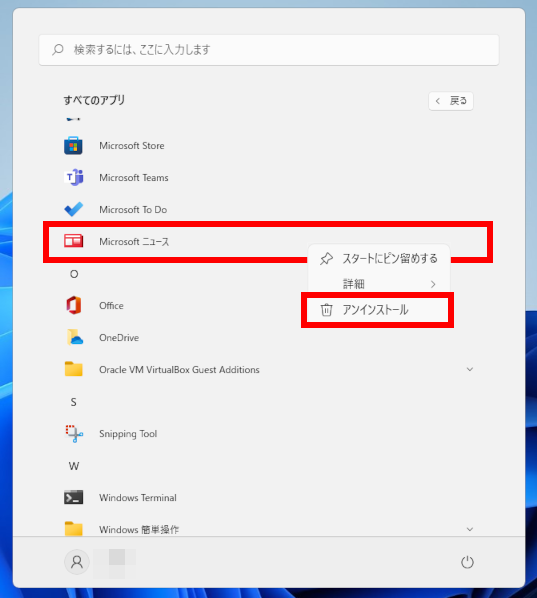Open the Microsoft To Do checkmark icon
The width and height of the screenshot is (537, 598).
tap(73, 209)
